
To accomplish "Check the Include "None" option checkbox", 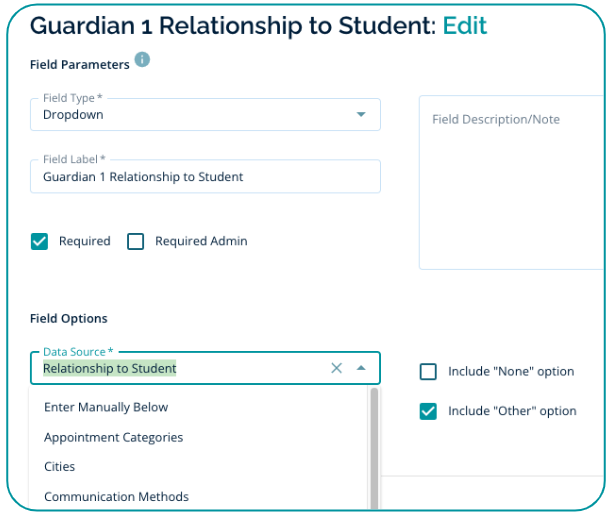I will click(x=428, y=372).
